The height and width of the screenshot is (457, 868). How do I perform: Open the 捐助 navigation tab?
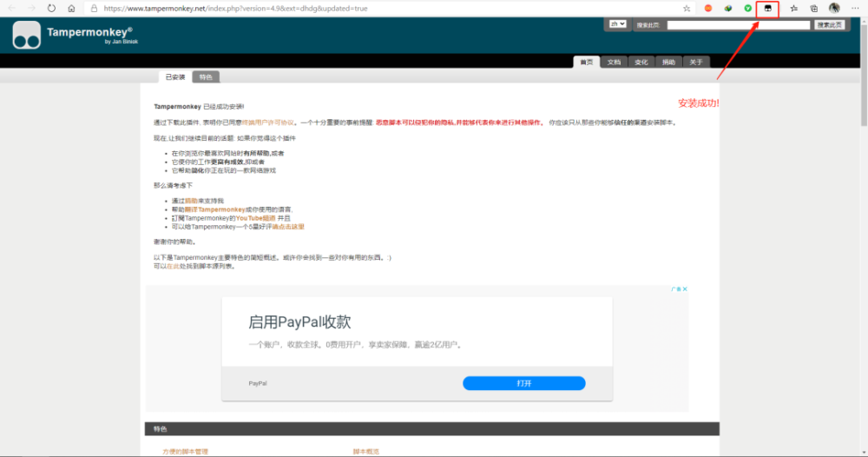tap(668, 62)
